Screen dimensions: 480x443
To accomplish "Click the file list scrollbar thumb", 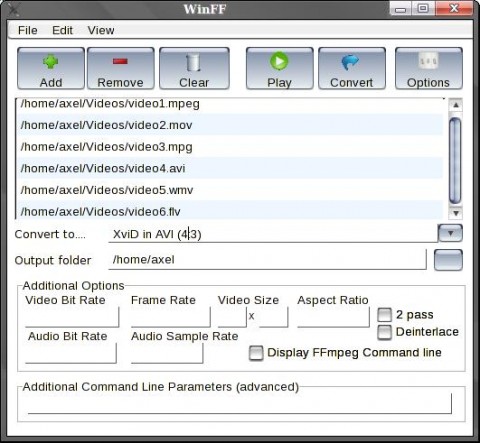I will (455, 160).
